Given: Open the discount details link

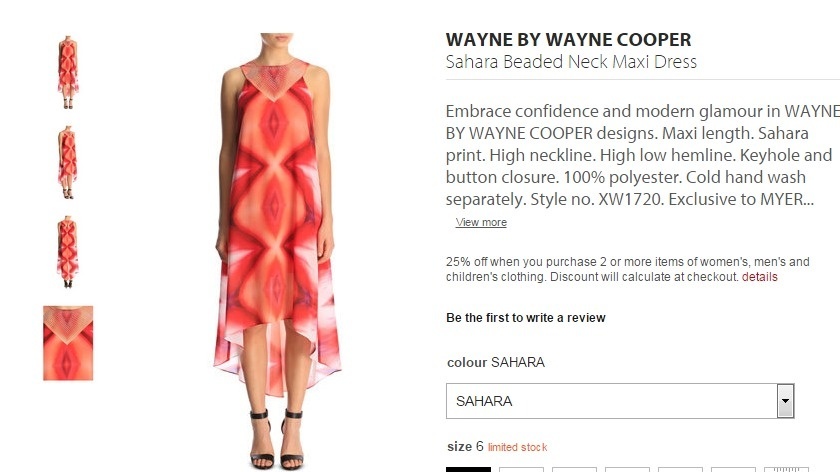Looking at the screenshot, I should coord(759,277).
